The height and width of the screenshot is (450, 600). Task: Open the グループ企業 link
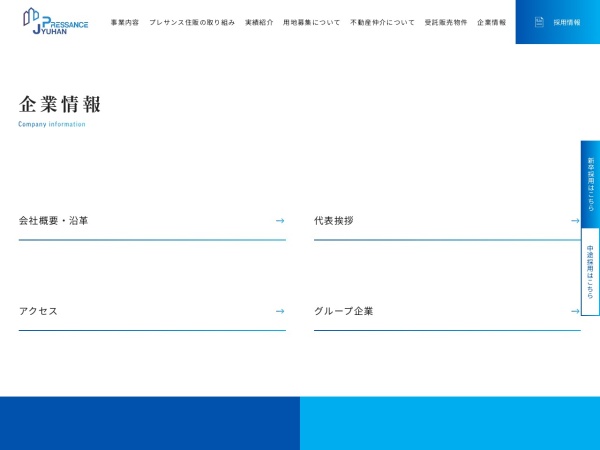point(447,311)
